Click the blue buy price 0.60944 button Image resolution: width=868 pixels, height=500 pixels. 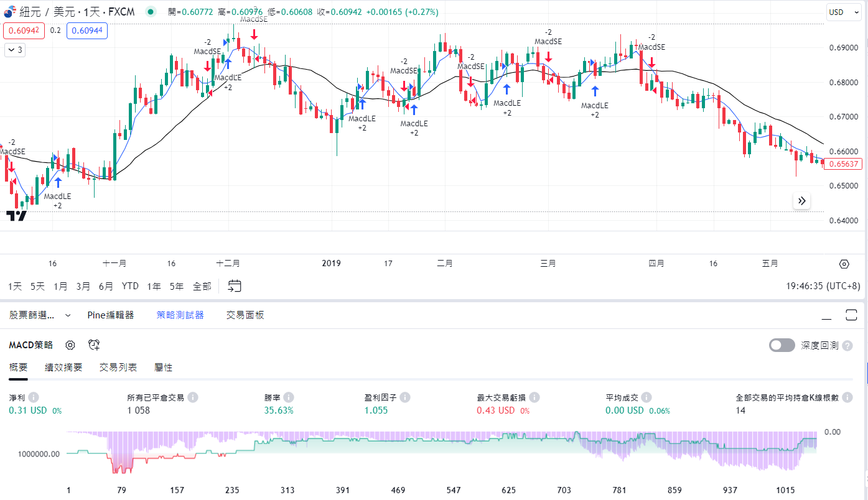coord(87,30)
